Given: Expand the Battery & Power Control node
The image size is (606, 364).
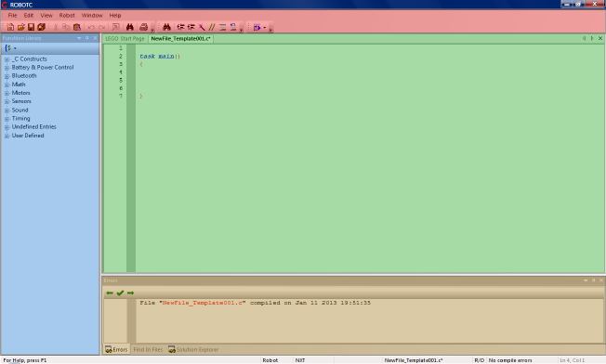Looking at the screenshot, I should (x=7, y=68).
